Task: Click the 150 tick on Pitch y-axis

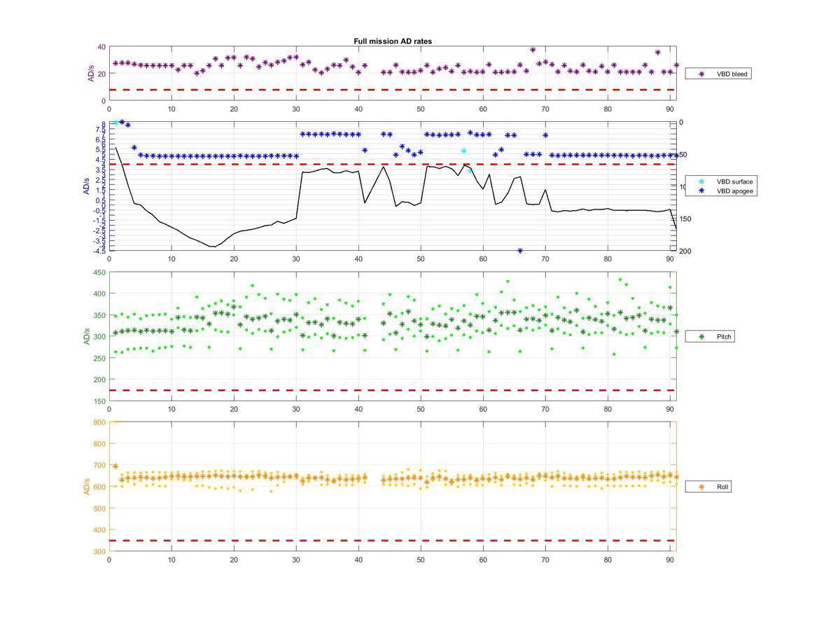Action: click(99, 401)
